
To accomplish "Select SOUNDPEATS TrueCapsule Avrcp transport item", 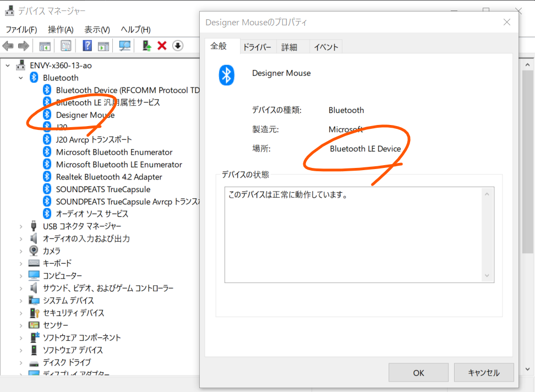I will coord(128,202).
